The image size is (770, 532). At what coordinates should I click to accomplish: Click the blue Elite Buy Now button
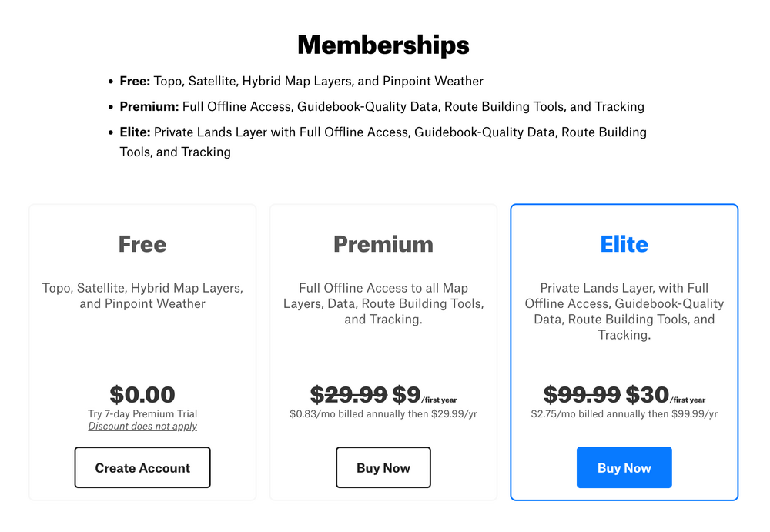click(x=624, y=467)
